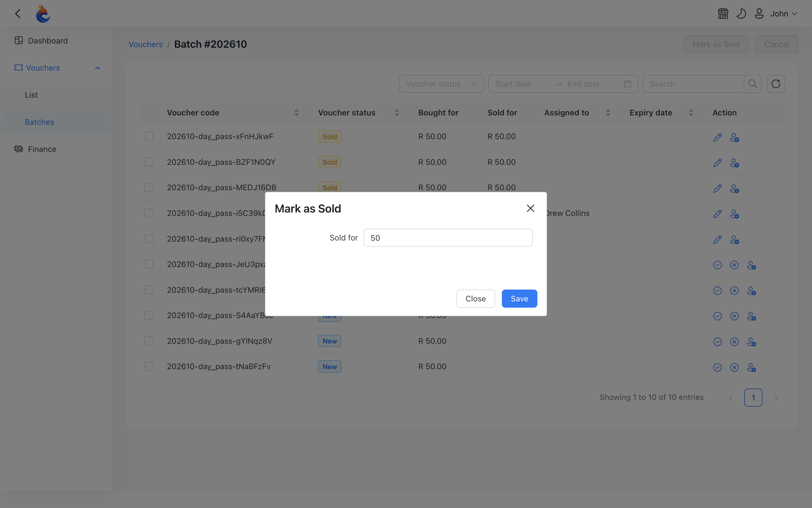Screen dimensions: 812x508
Task: Open Batches under Vouchers
Action: tap(56, 122)
